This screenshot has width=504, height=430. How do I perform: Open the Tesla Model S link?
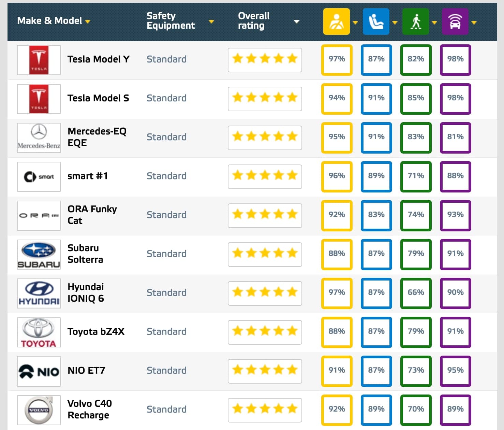[98, 98]
